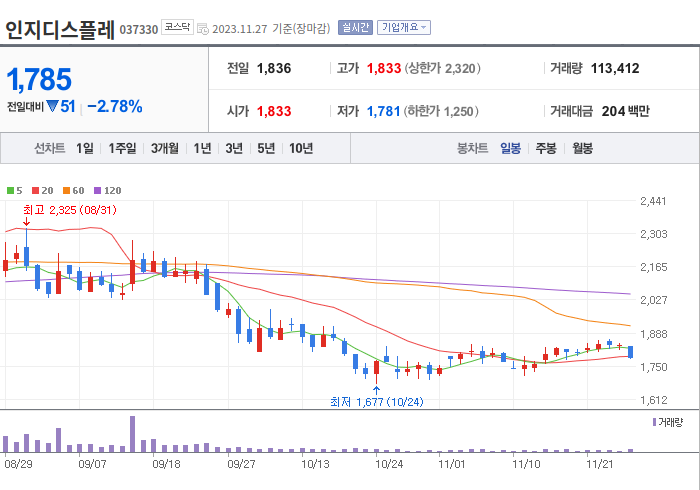Click the 하한가 1,250 lower limit text
The width and height of the screenshot is (700, 490).
pyautogui.click(x=441, y=111)
